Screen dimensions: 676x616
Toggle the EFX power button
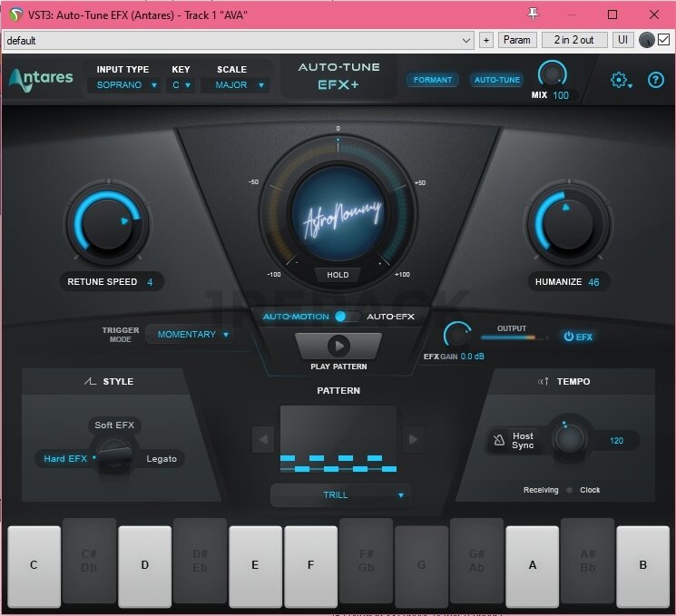[577, 337]
